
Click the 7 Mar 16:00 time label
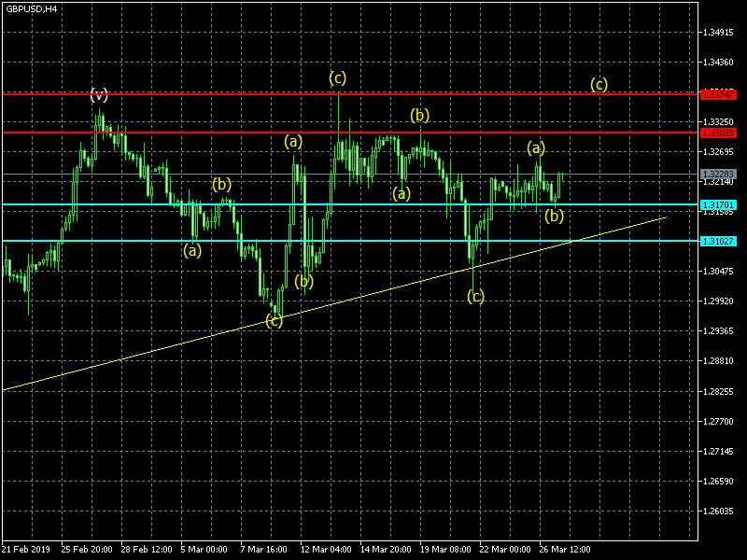[264, 550]
